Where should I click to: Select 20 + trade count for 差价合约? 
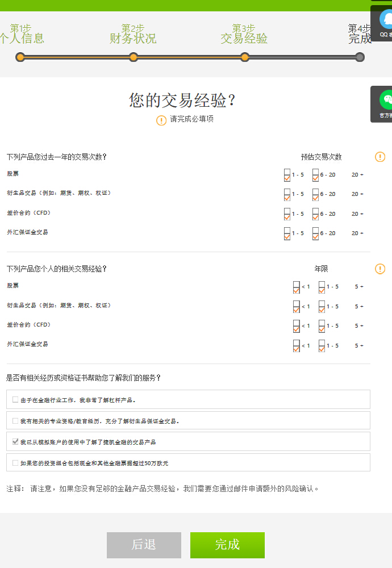(x=357, y=214)
